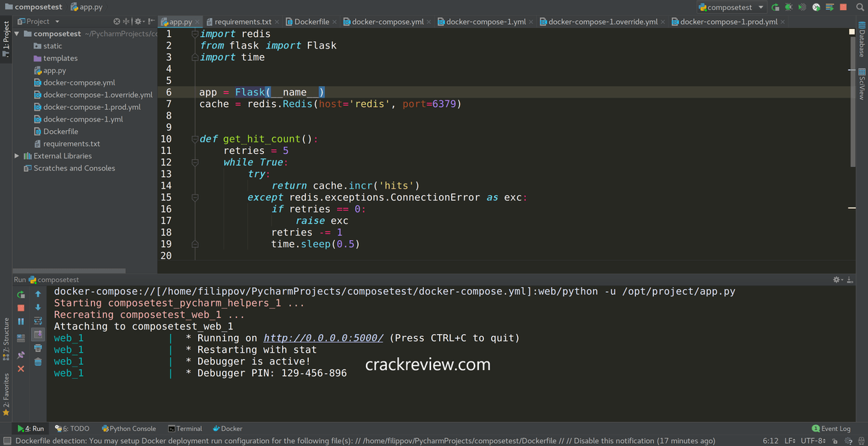Open the Terminal tool window tab
Viewport: 868px width, 446px height.
(185, 428)
